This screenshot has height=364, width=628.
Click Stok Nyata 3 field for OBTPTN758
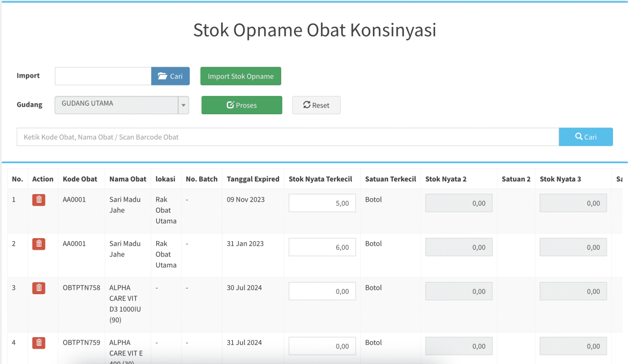point(573,291)
